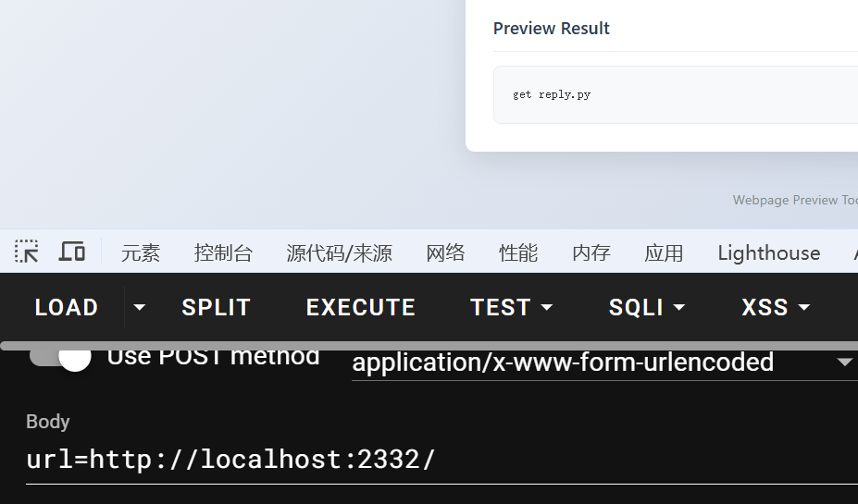Image resolution: width=858 pixels, height=504 pixels.
Task: Select the 源代码/来源 tab
Action: click(x=339, y=252)
